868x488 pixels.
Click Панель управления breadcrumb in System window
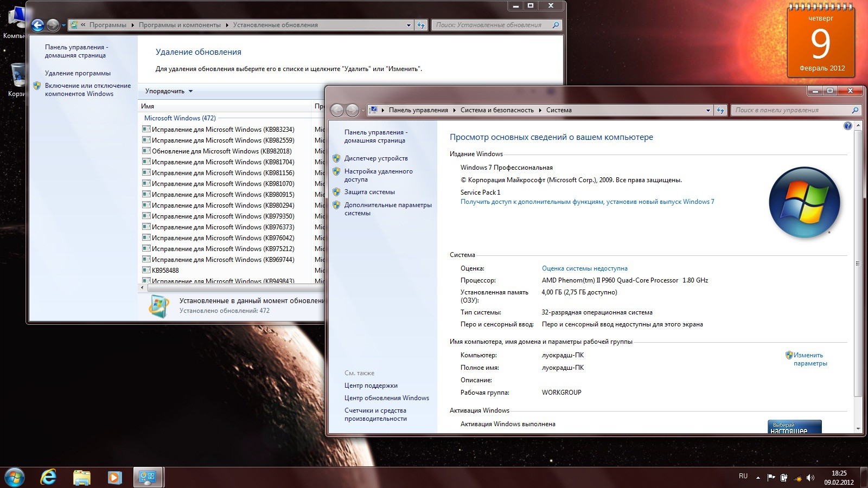[x=418, y=110]
